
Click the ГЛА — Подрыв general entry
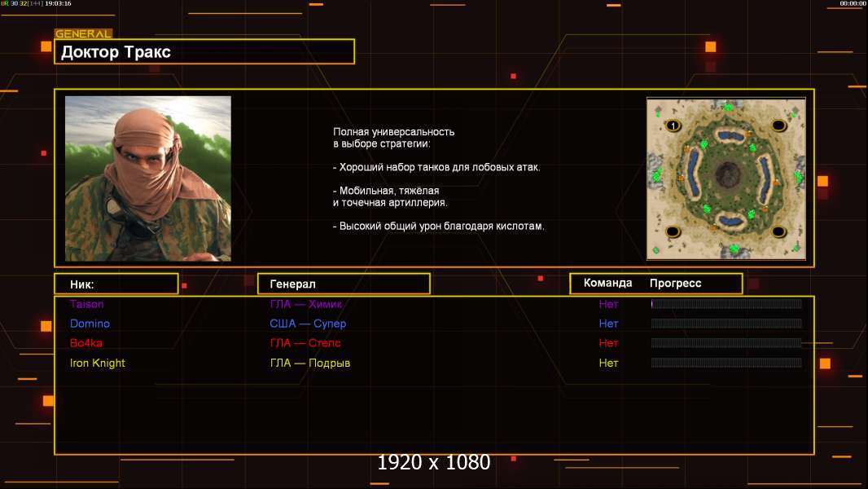coord(310,363)
